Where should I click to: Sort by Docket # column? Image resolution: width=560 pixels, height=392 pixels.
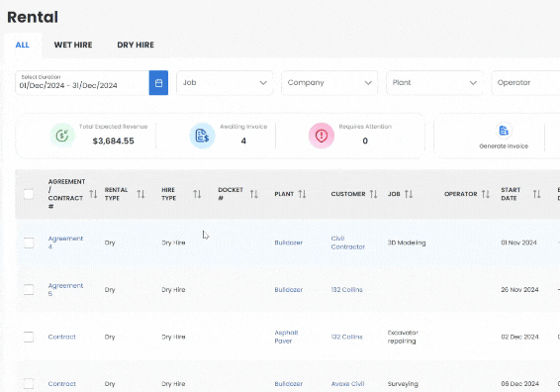(x=254, y=194)
